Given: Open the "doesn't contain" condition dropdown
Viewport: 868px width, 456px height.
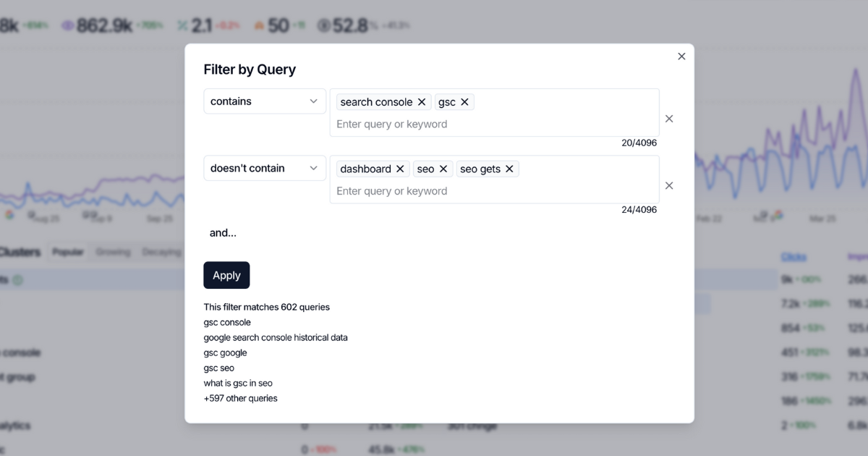Looking at the screenshot, I should (264, 168).
